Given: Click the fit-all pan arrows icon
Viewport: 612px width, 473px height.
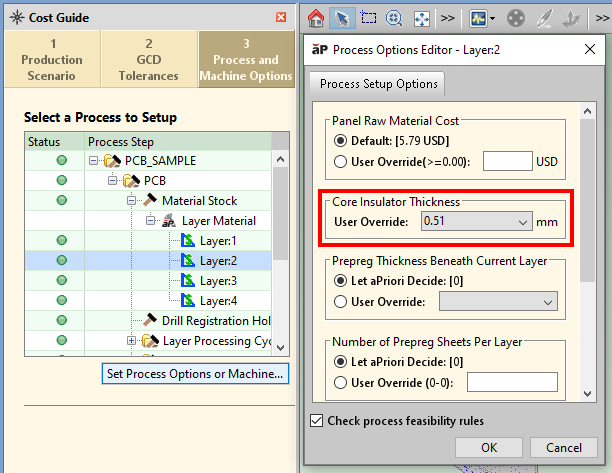Looking at the screenshot, I should coord(422,18).
